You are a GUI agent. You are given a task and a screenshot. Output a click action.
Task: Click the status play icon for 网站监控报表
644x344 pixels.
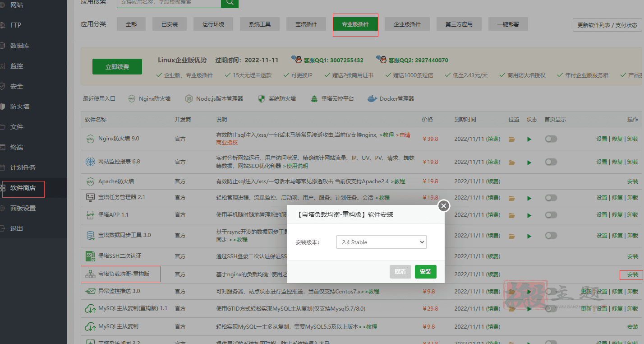pos(529,162)
